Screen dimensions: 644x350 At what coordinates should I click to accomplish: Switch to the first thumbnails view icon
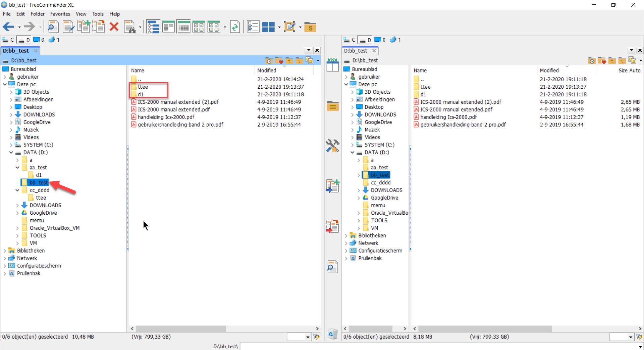tap(199, 27)
